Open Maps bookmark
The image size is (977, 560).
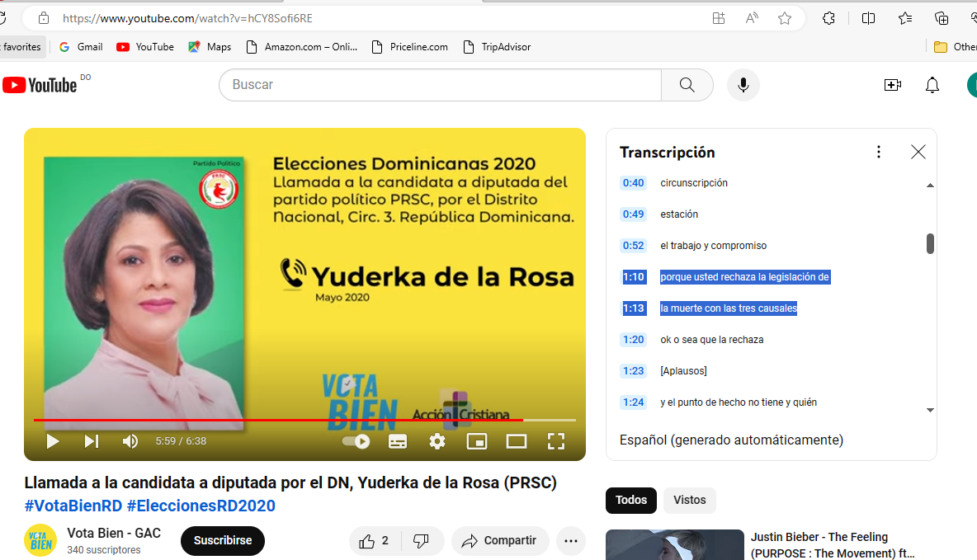click(210, 47)
